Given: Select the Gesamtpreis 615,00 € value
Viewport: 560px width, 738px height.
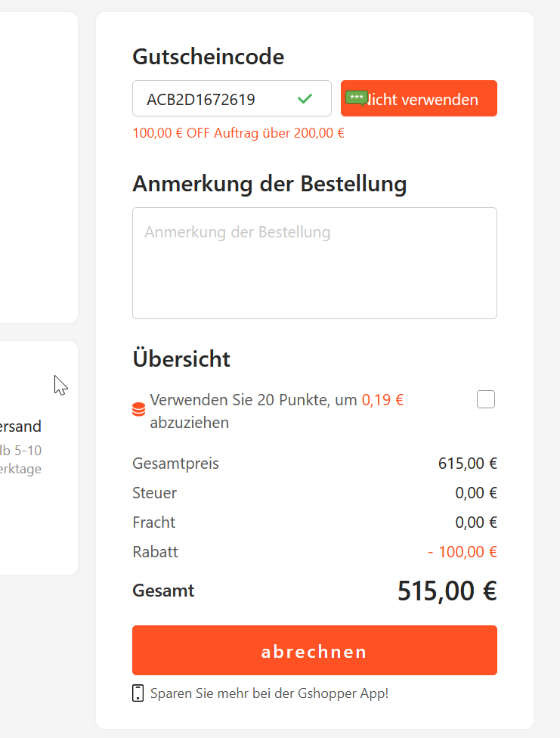Looking at the screenshot, I should (x=467, y=464).
